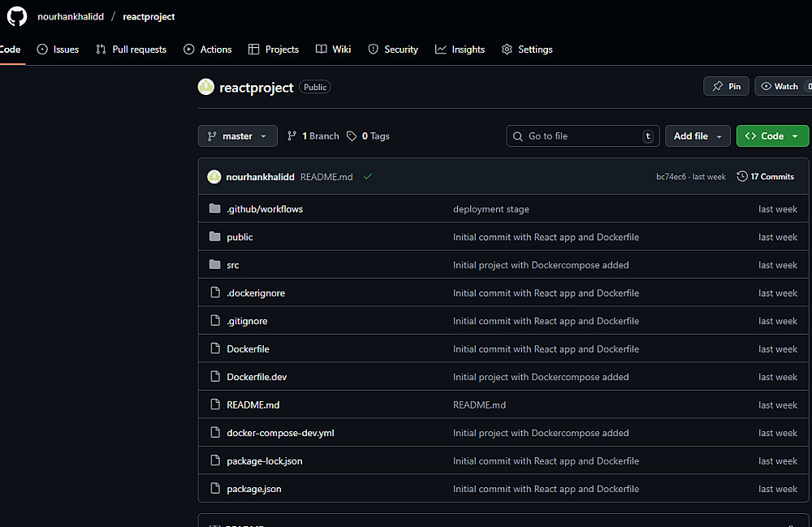Click the reactproject repository avatar
Image resolution: width=812 pixels, height=527 pixels.
(x=206, y=87)
